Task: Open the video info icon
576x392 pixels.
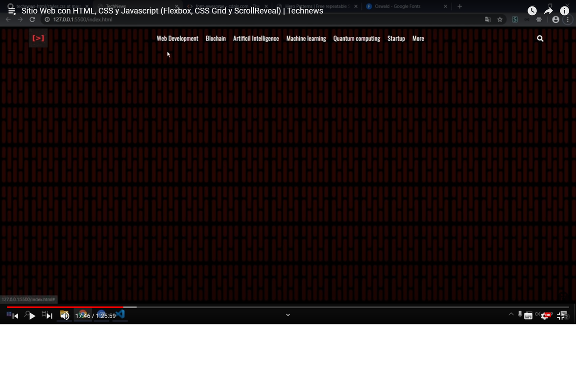Action: pos(564,11)
